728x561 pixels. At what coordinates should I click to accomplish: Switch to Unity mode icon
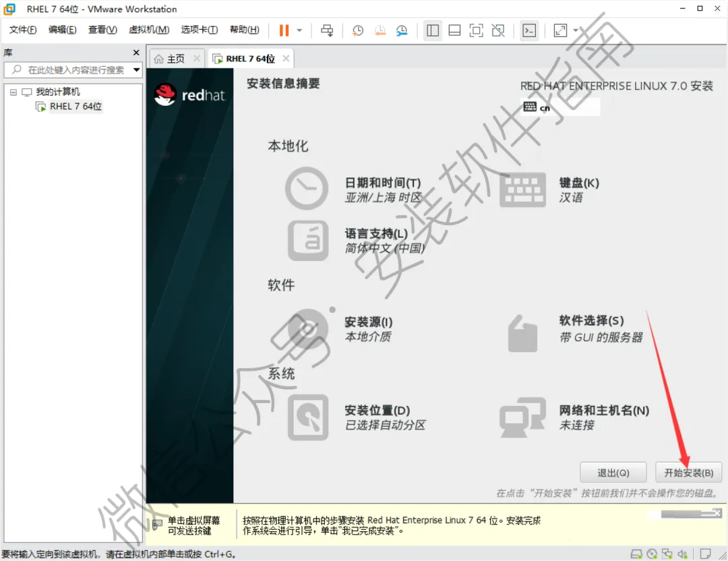[x=498, y=30]
